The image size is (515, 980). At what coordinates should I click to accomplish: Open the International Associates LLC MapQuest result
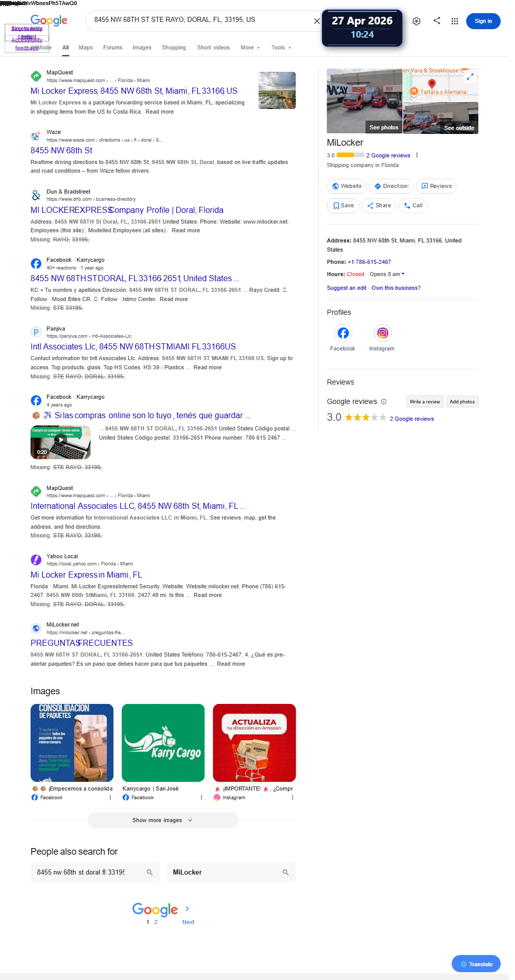coord(138,506)
